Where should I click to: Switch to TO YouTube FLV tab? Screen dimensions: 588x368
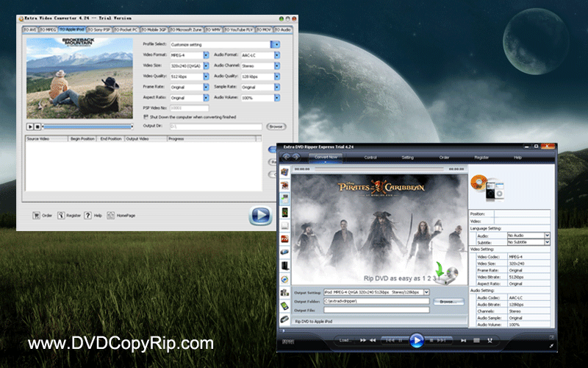coord(239,29)
